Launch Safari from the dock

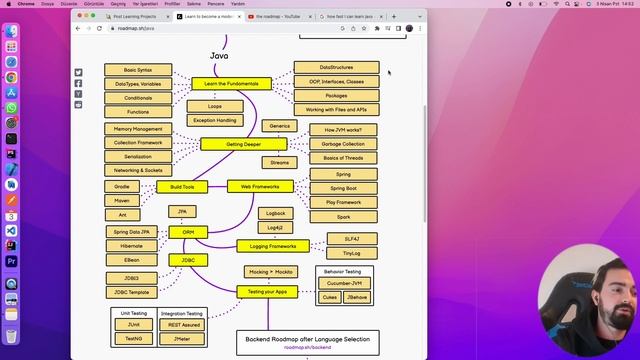[x=11, y=62]
